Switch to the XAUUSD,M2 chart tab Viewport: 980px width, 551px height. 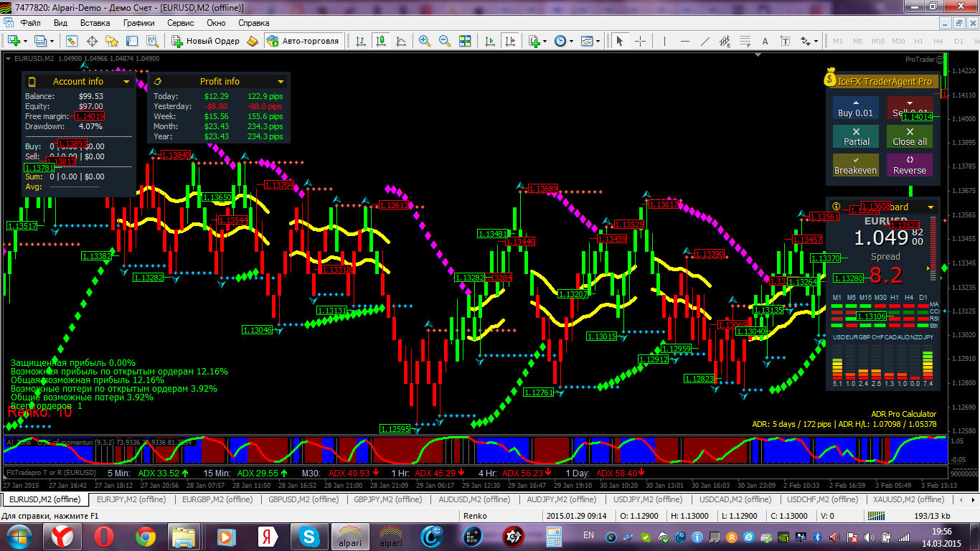[909, 499]
